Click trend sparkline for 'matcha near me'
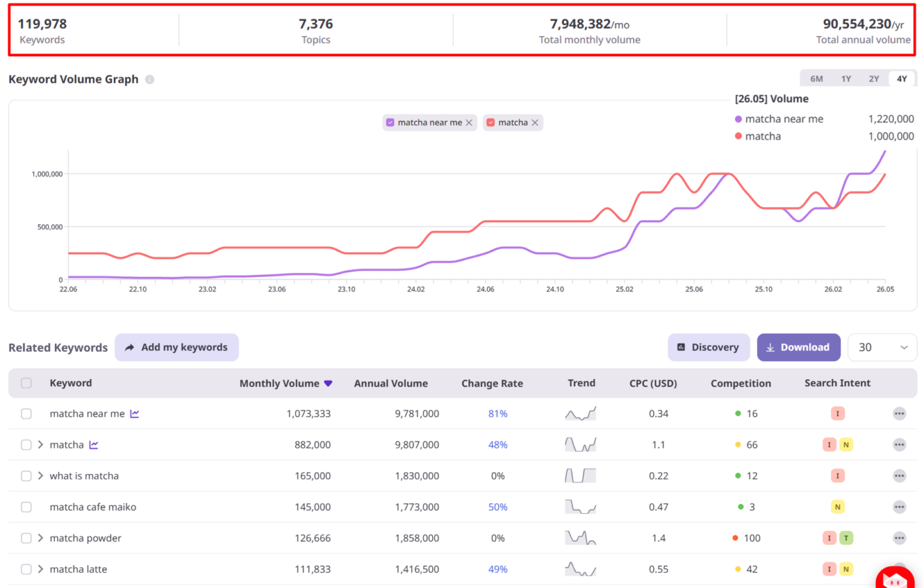The height and width of the screenshot is (588, 924). pyautogui.click(x=580, y=414)
